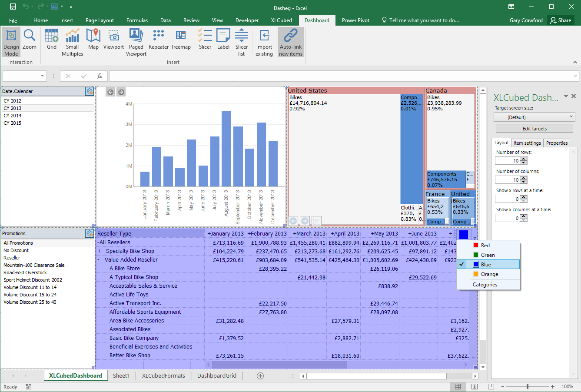The image size is (581, 392).
Task: Open the Power Pivot ribbon tab
Action: [355, 20]
